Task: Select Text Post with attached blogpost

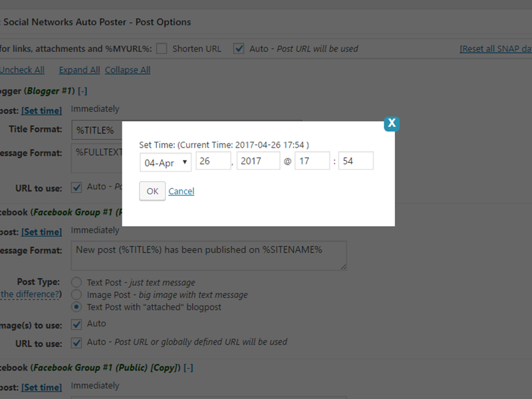Action: tap(76, 307)
